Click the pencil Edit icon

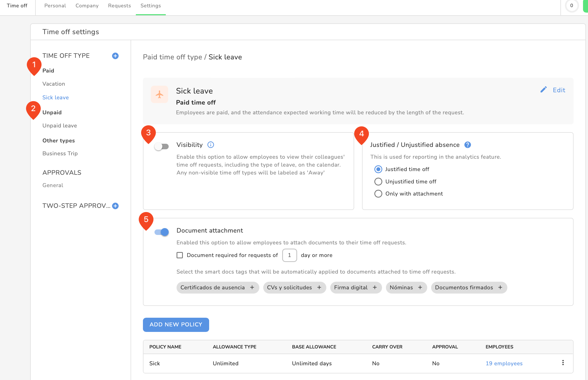543,90
